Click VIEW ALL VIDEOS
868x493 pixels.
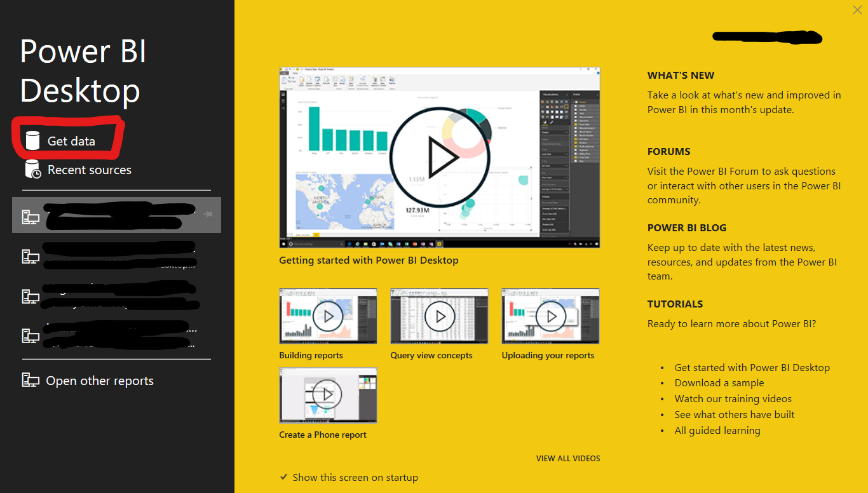568,459
